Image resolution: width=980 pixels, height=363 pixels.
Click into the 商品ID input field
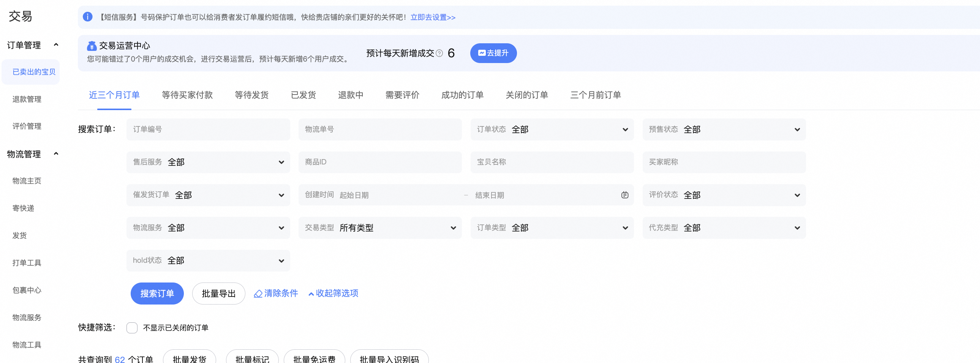point(380,162)
